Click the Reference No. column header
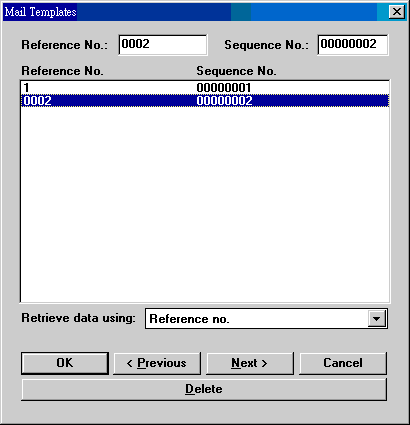Screen dimensions: 410x425 point(62,71)
